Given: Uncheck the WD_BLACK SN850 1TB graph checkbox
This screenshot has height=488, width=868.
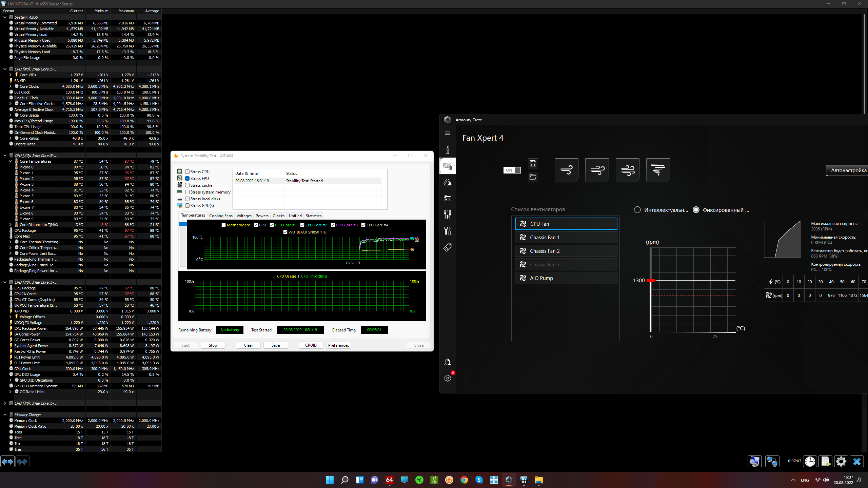Looking at the screenshot, I should pos(285,232).
